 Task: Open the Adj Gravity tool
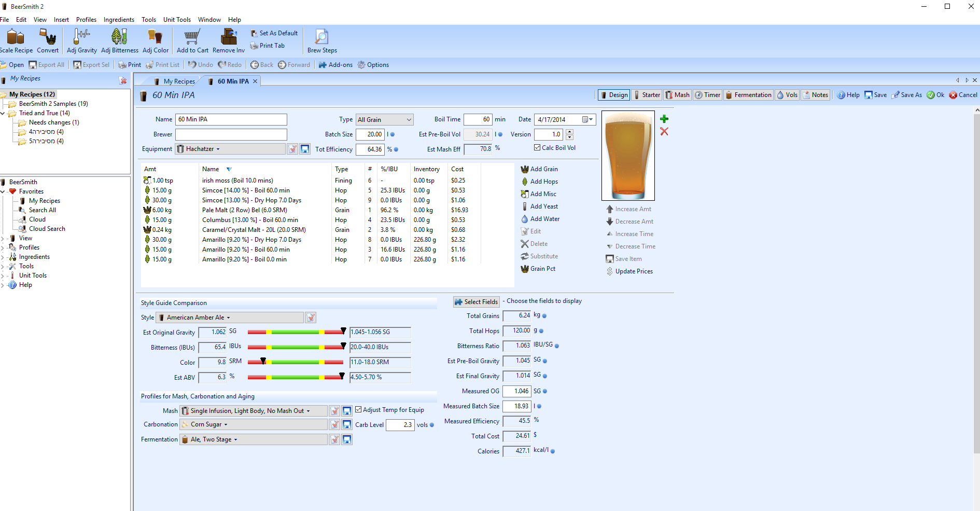click(x=82, y=41)
